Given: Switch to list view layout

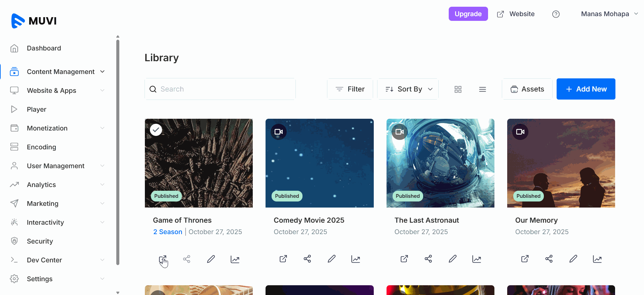Looking at the screenshot, I should [482, 89].
